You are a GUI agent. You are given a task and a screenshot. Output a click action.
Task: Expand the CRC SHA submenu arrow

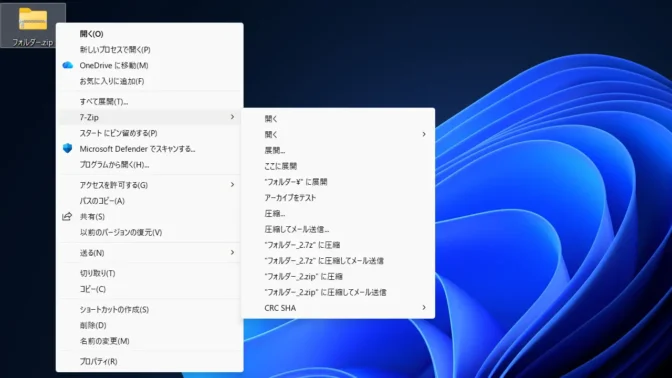(x=424, y=308)
